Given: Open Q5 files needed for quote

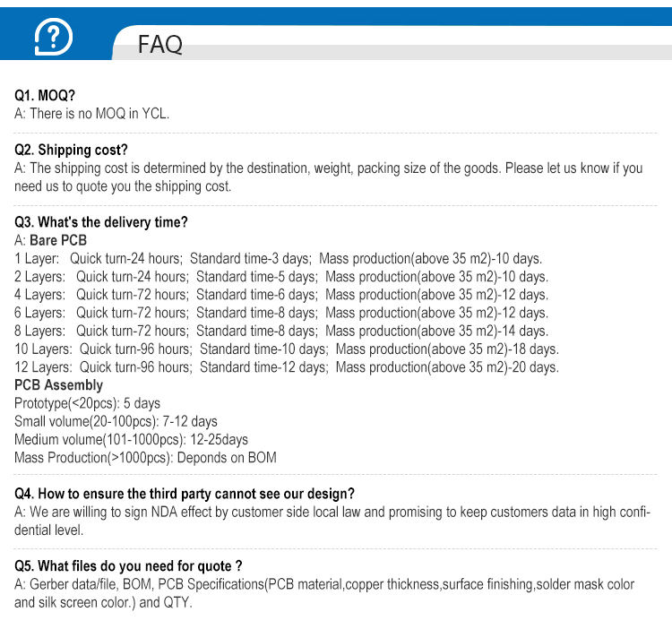Looking at the screenshot, I should [x=128, y=566].
